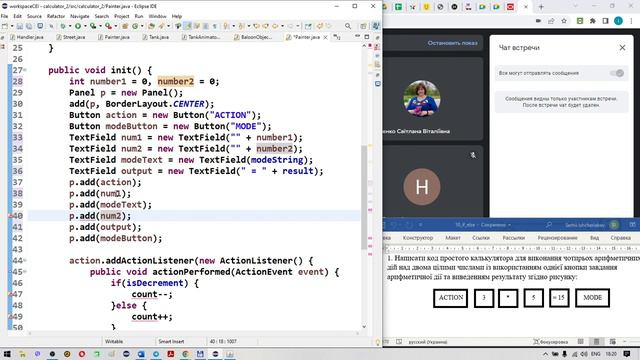This screenshot has height=360, width=640.
Task: Click the New Java Class green C icon
Action: pyautogui.click(x=135, y=26)
